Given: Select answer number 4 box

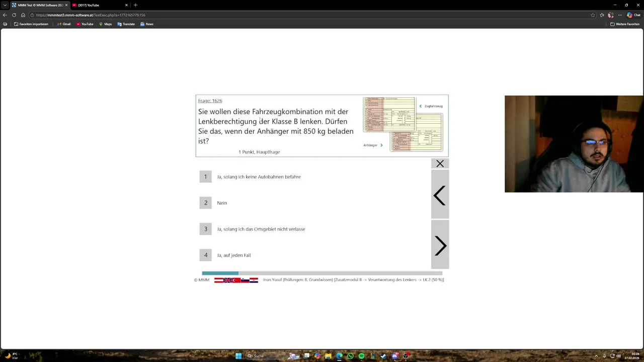Looking at the screenshot, I should point(205,255).
